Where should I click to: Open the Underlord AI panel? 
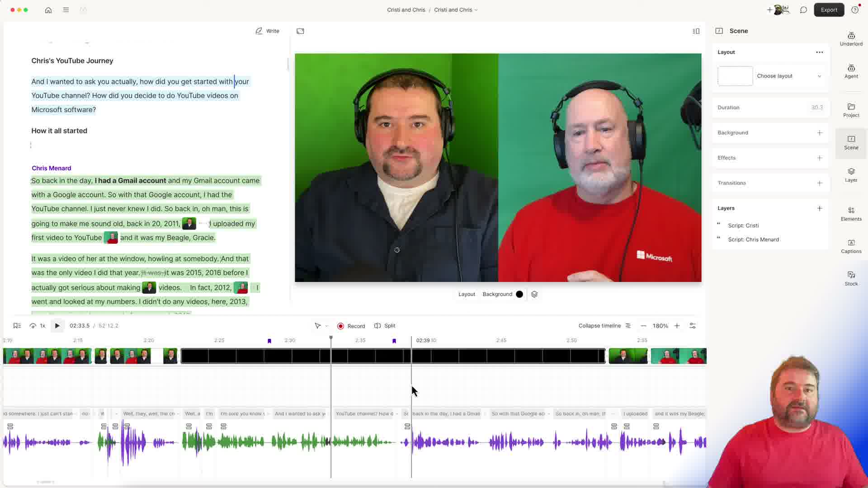[x=851, y=38]
